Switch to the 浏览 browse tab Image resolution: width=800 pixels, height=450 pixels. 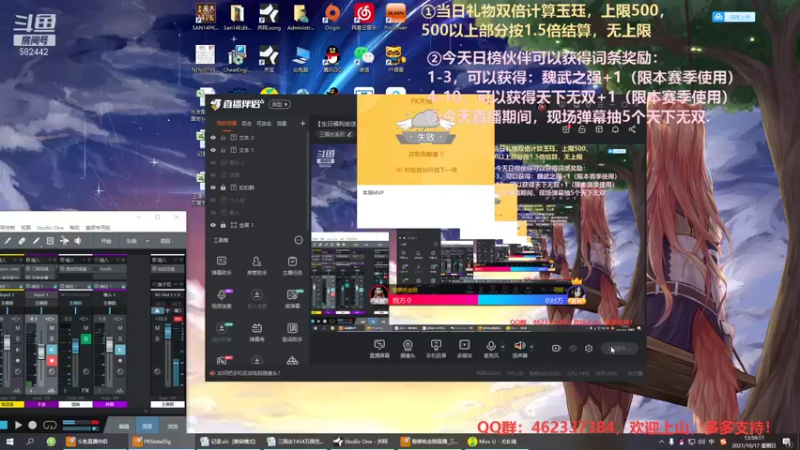[172, 426]
